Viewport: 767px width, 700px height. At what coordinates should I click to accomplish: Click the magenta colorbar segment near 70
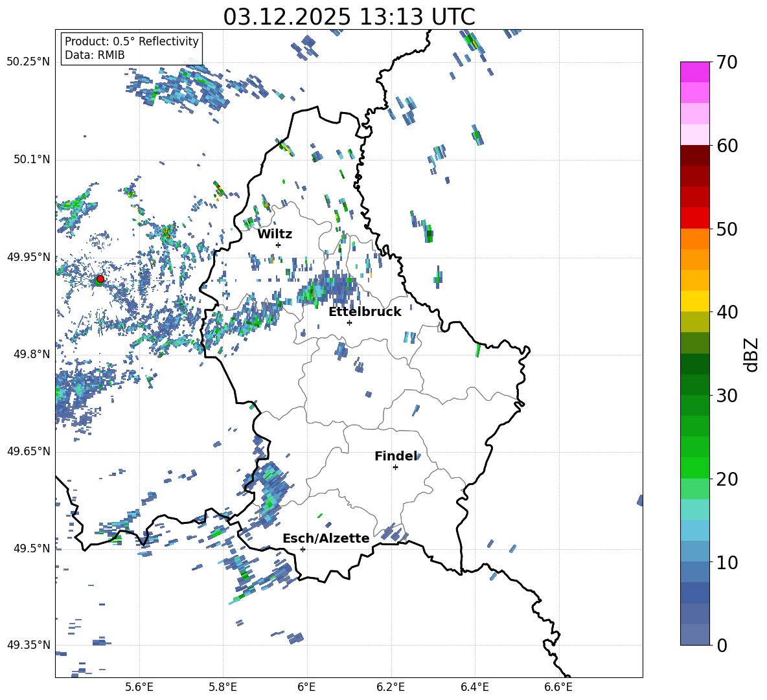tap(694, 72)
